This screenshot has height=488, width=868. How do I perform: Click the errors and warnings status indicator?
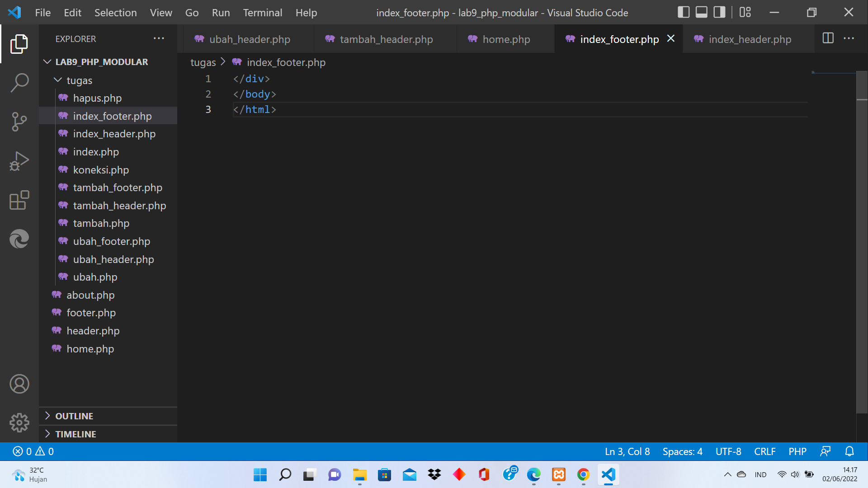(x=33, y=451)
